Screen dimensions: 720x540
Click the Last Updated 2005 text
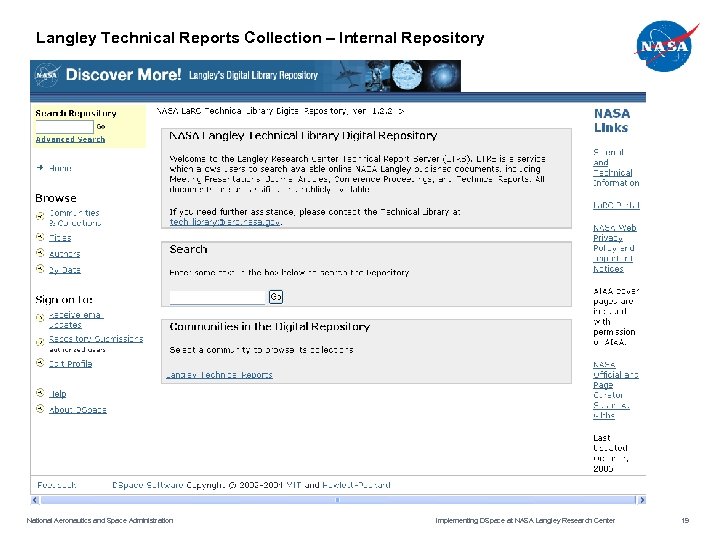click(610, 453)
